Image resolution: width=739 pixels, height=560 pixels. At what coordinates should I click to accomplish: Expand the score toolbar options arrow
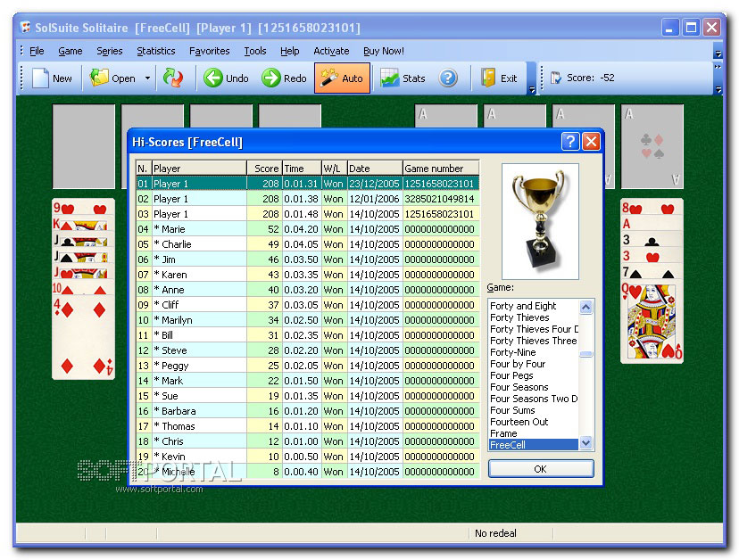pos(718,88)
